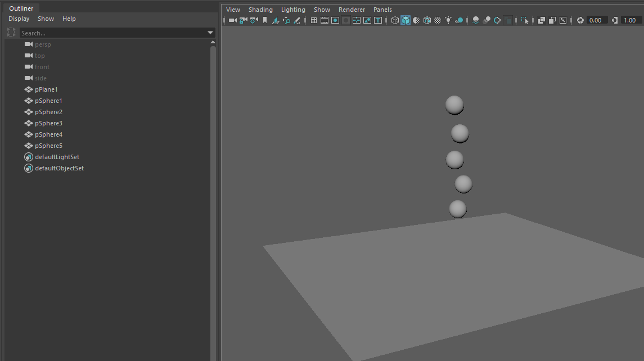Open the Outliner search dropdown arrow
Image resolution: width=644 pixels, height=361 pixels.
(210, 33)
